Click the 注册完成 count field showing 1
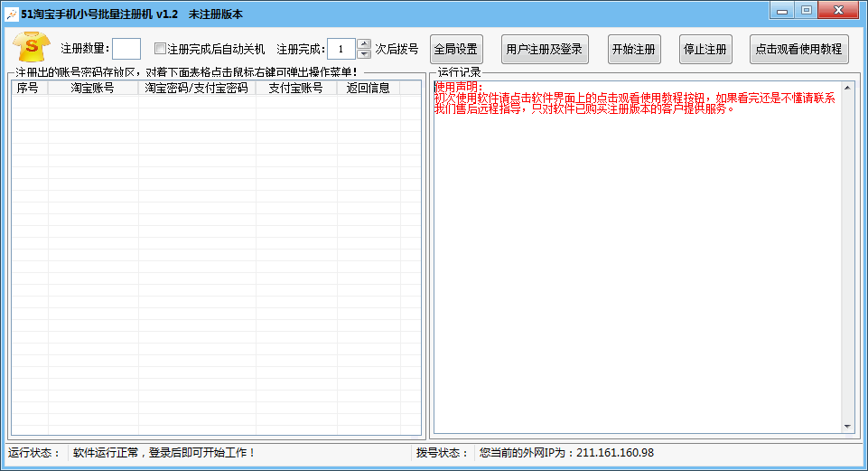The height and width of the screenshot is (471, 868). 341,49
